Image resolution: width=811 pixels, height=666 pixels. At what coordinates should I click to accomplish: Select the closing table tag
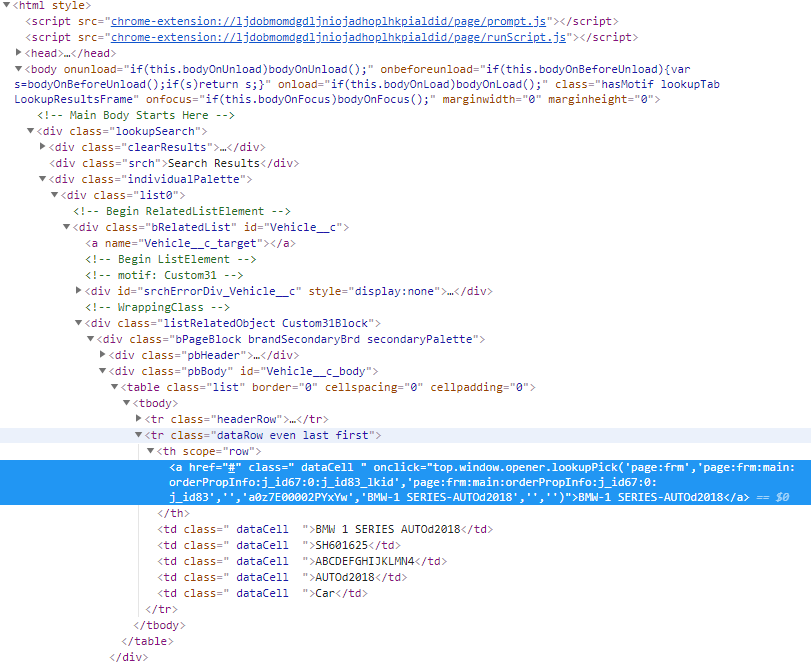pos(147,642)
